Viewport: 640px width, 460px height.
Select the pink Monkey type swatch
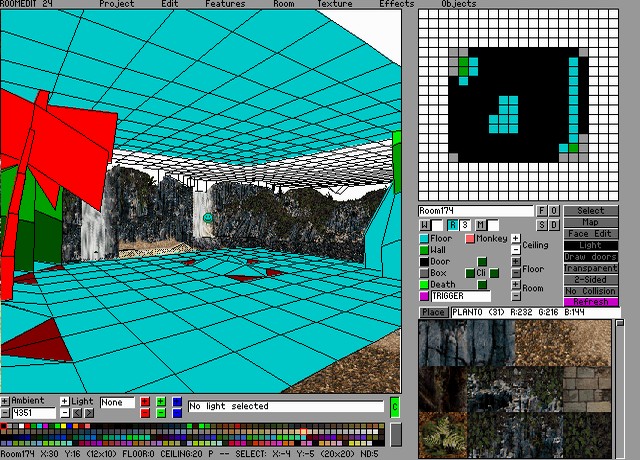[x=470, y=239]
